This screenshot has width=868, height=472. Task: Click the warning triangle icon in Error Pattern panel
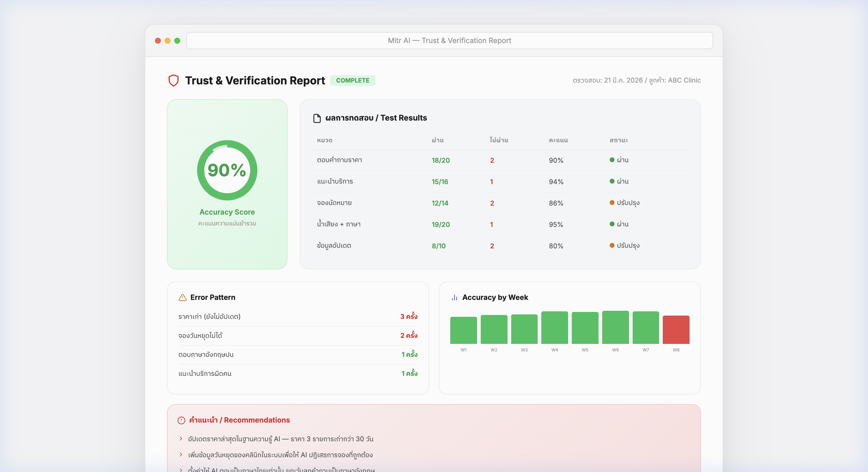pyautogui.click(x=182, y=297)
